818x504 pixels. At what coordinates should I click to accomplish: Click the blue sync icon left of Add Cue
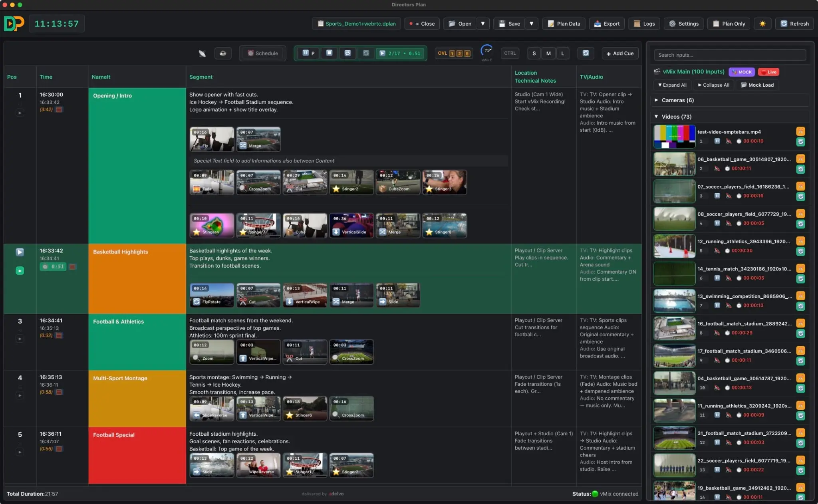[x=586, y=53]
